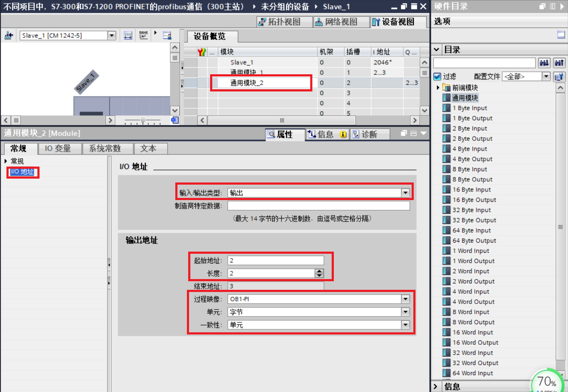This screenshot has width=568, height=392.
Task: Click the 1 Byte Input module icon
Action: coord(446,108)
